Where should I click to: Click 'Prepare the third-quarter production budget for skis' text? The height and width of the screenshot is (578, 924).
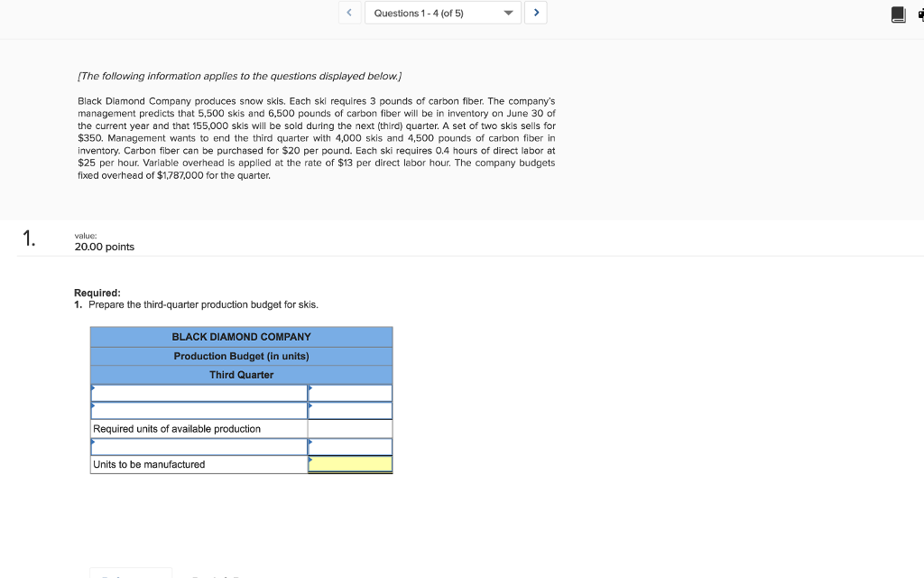pyautogui.click(x=203, y=304)
